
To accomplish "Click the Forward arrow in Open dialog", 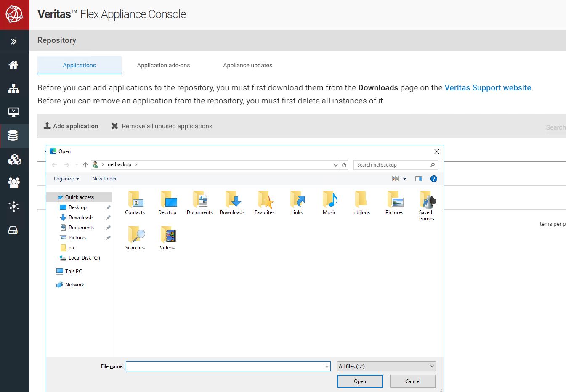I will [x=66, y=165].
